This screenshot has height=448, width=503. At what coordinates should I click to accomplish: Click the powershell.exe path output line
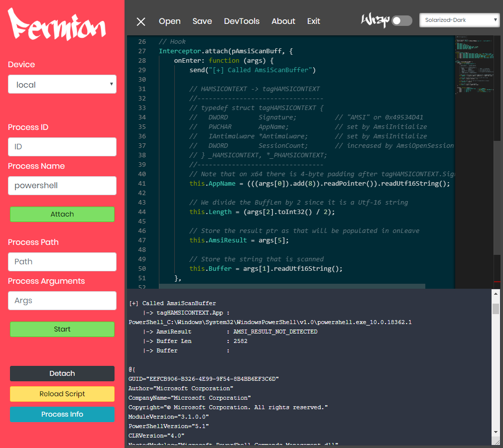tap(270, 322)
